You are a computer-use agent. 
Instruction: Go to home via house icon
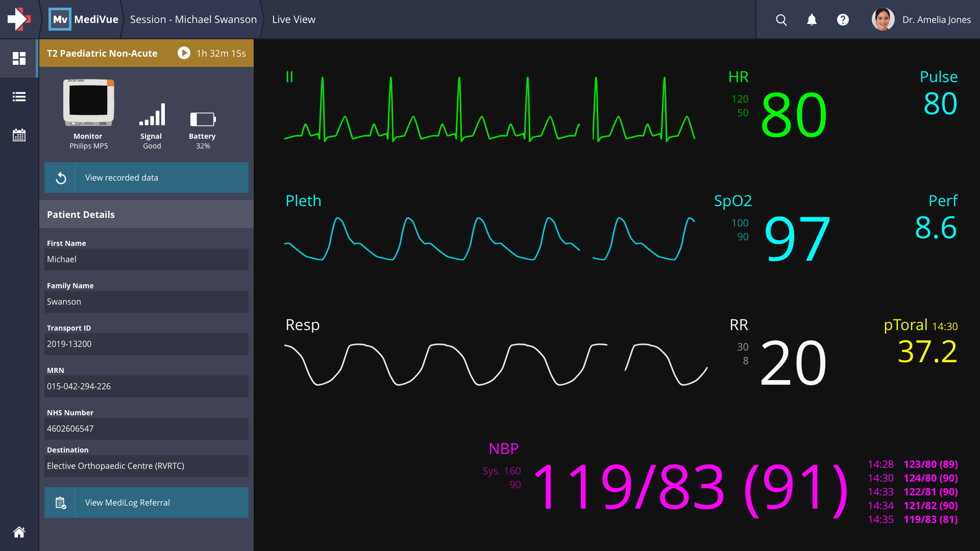pos(19,532)
